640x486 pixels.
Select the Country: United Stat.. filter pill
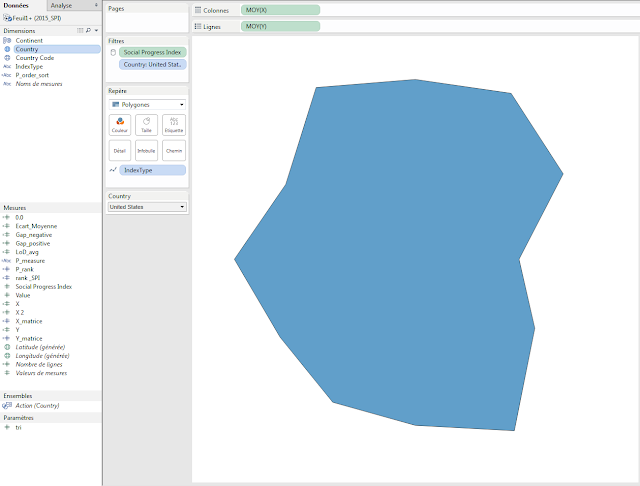(x=153, y=64)
